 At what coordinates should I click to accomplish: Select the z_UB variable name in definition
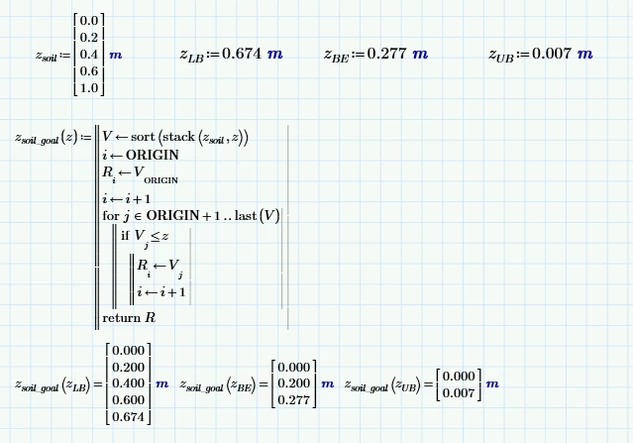click(501, 55)
